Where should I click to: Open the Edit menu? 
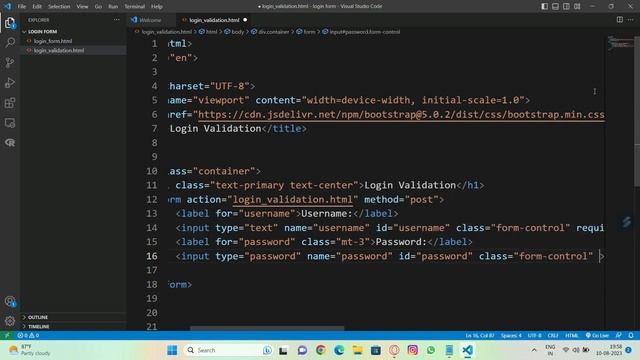pyautogui.click(x=37, y=7)
